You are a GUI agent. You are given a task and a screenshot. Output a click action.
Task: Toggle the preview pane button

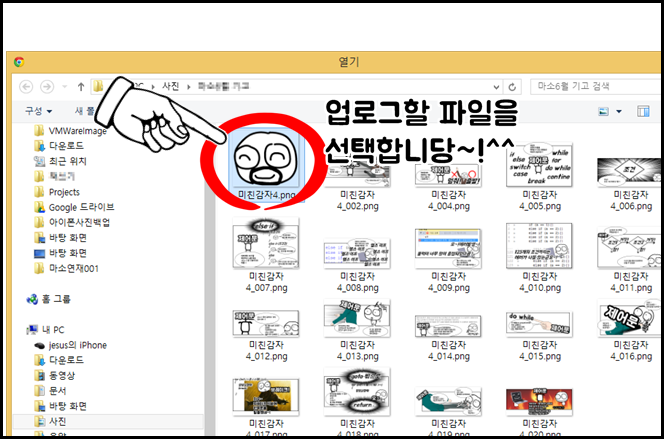click(643, 111)
